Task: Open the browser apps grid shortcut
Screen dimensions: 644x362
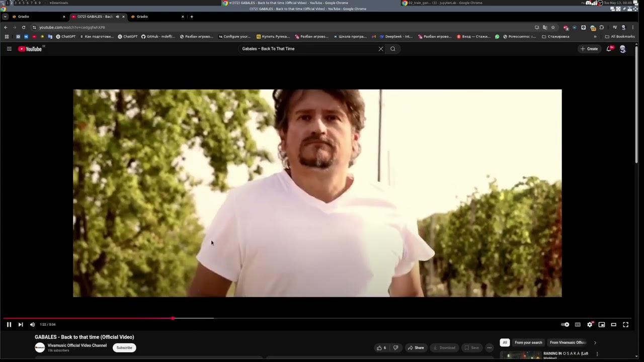Action: pos(7,36)
